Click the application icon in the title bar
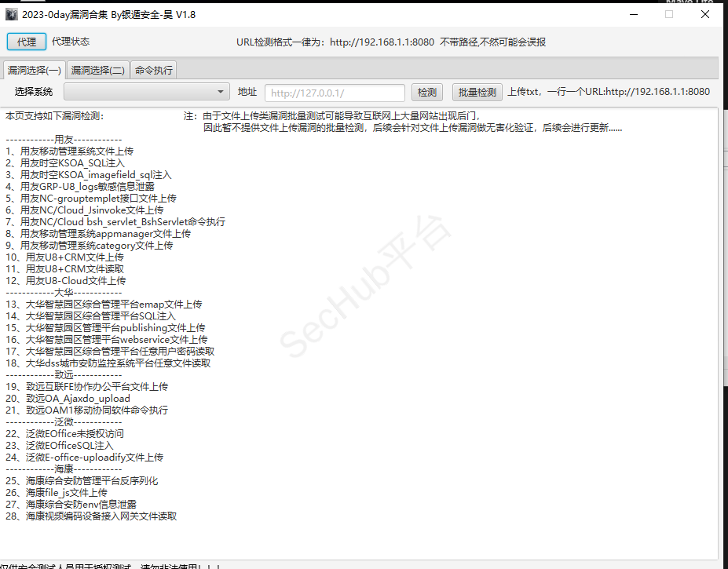Image resolution: width=728 pixels, height=569 pixels. 11,14
